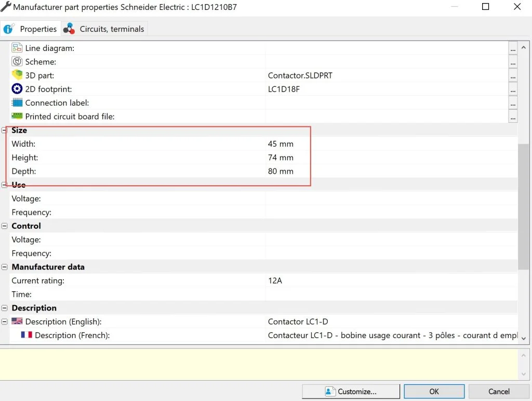This screenshot has width=532, height=401.
Task: Collapse the Manufacturer data section
Action: coord(5,267)
